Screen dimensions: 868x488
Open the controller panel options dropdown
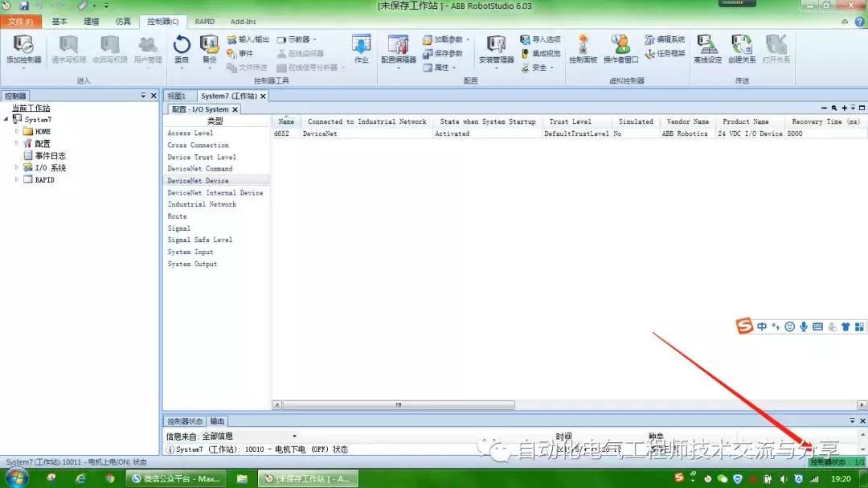click(x=143, y=96)
